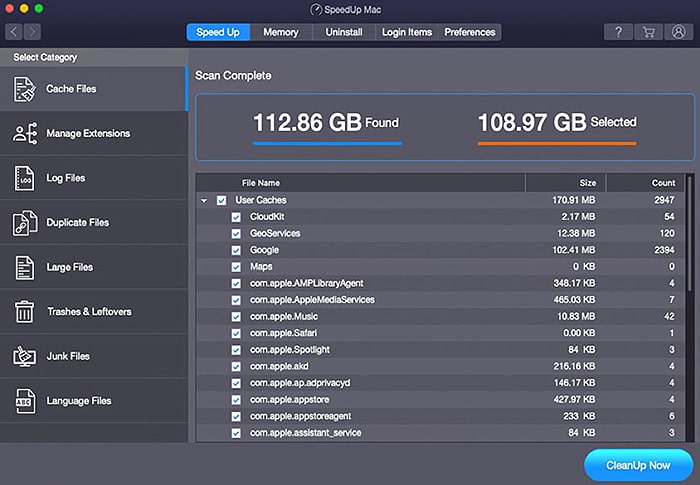Image resolution: width=700 pixels, height=485 pixels.
Task: Open the user account icon
Action: click(x=679, y=32)
